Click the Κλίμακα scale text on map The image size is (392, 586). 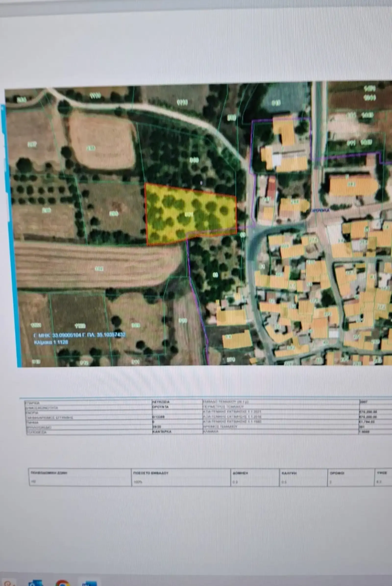51,342
